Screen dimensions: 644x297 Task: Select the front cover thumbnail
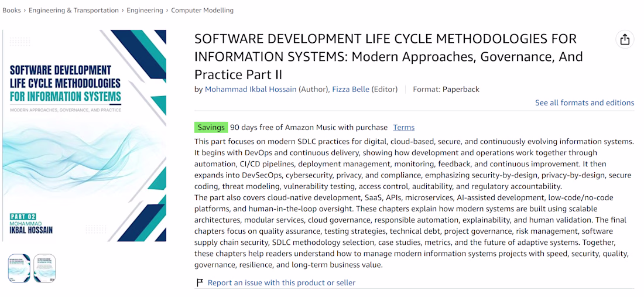tap(19, 268)
